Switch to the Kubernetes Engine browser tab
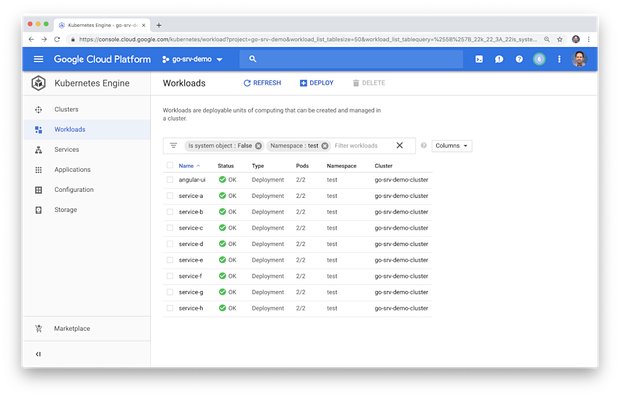This screenshot has height=397, width=620. pyautogui.click(x=102, y=25)
